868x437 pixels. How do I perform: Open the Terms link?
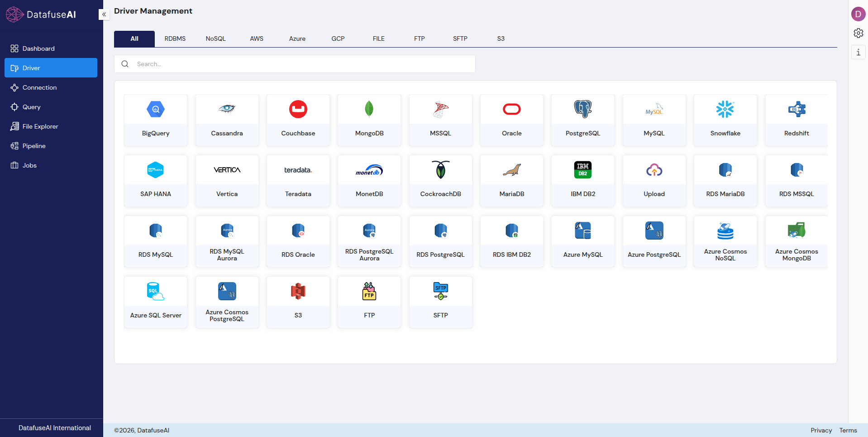[x=848, y=430]
